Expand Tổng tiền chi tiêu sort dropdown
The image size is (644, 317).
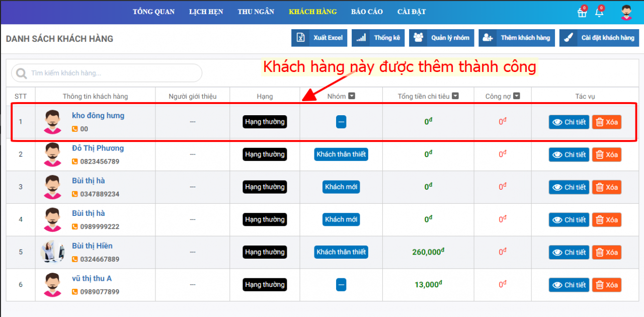[x=455, y=96]
